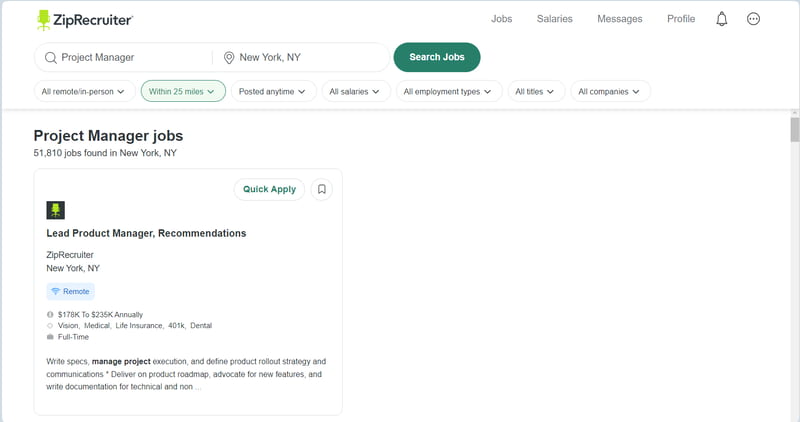Expand the Posted anytime filter
This screenshot has width=800, height=422.
274,91
